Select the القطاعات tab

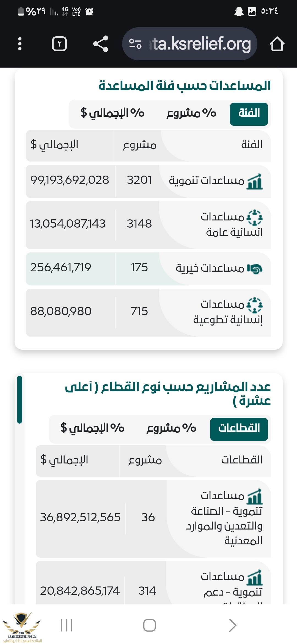[x=239, y=429]
